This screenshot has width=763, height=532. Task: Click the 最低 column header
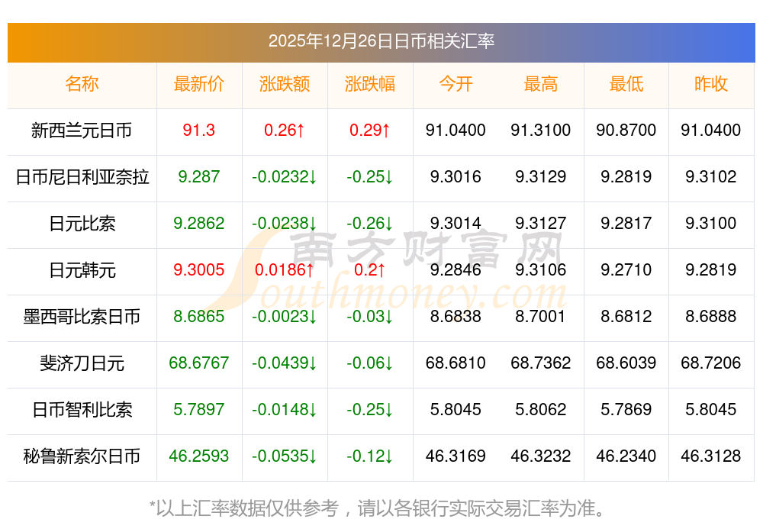click(626, 84)
